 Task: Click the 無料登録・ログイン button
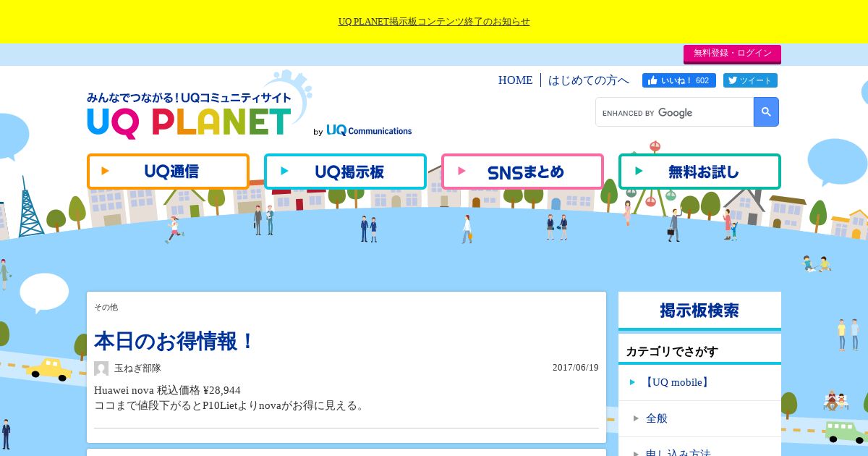coord(732,54)
